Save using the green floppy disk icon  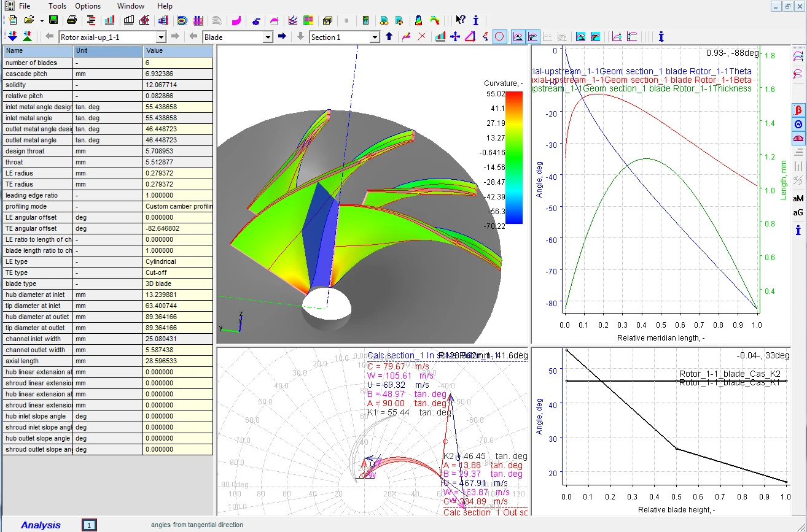point(53,20)
